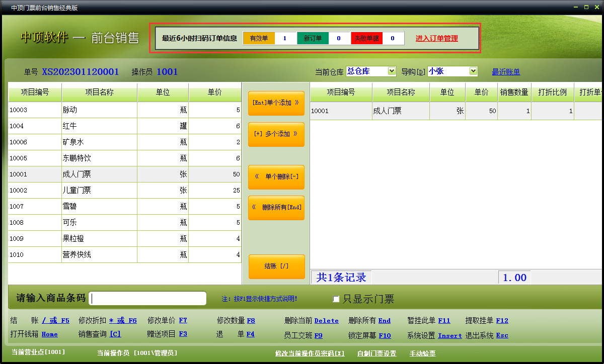
Task: Click the 结账 [/] button
Action: [x=277, y=266]
